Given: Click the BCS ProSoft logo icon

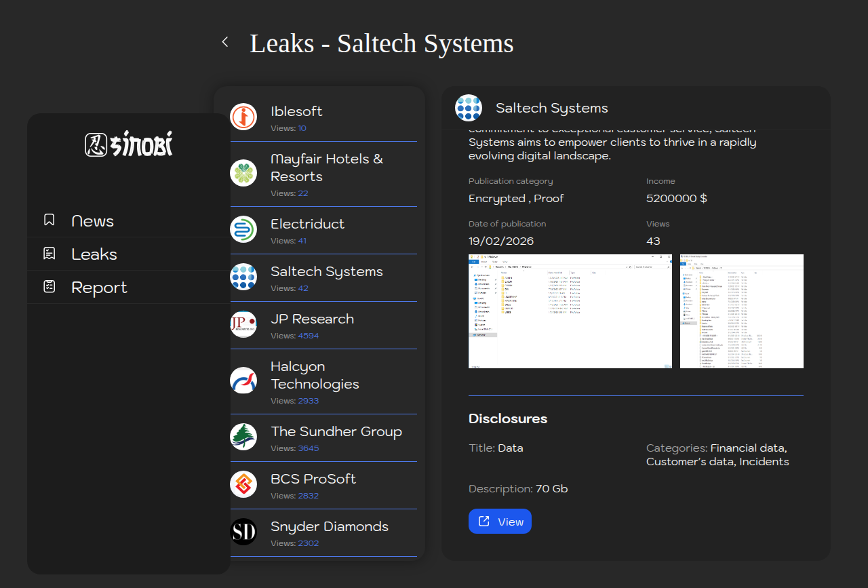Looking at the screenshot, I should [x=243, y=484].
